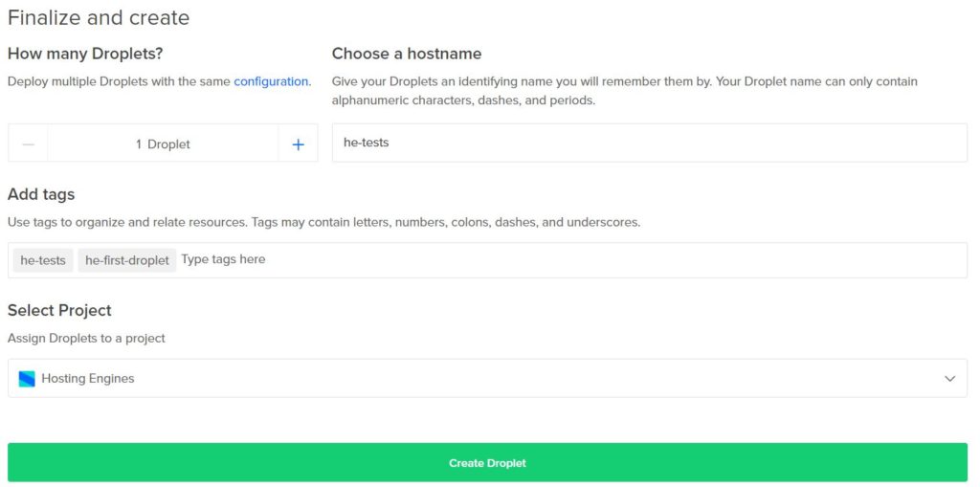Select the he-tests tag chip

[43, 260]
